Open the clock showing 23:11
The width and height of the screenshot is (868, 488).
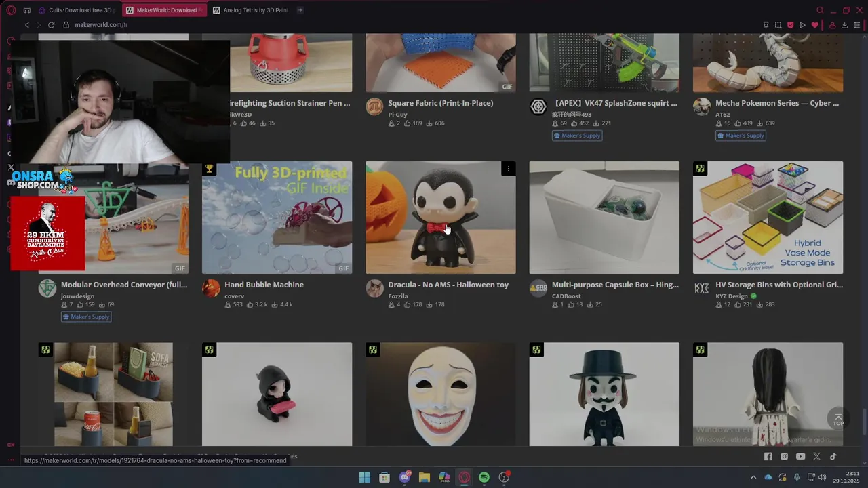coord(848,476)
